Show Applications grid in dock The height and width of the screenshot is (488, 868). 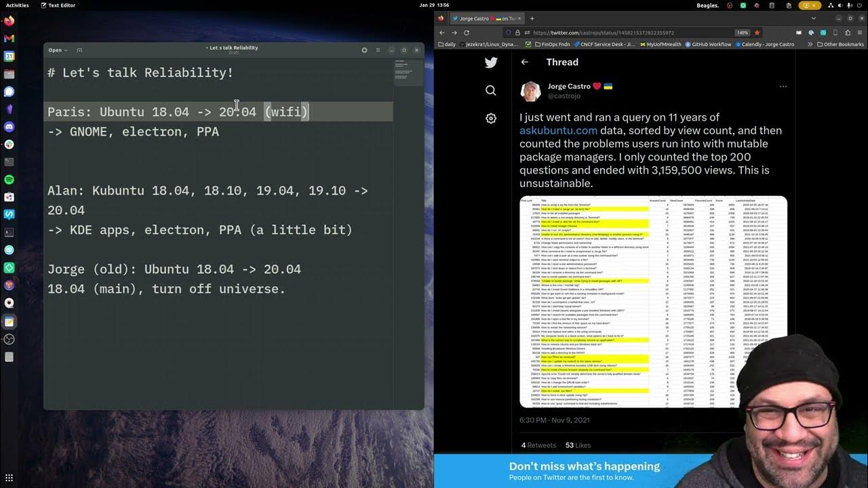click(x=9, y=479)
